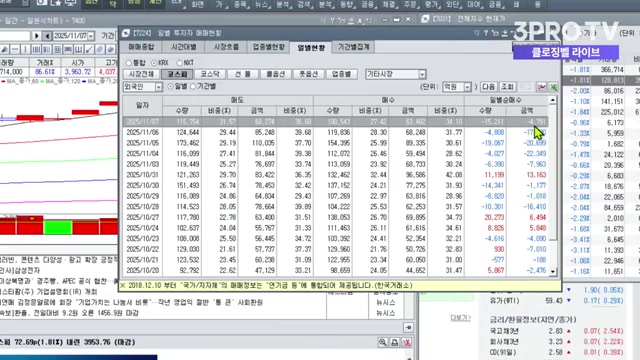Image resolution: width=640 pixels, height=360 pixels.
Task: Click the magnifier zoom icon at bottom
Action: pyautogui.click(x=382, y=342)
